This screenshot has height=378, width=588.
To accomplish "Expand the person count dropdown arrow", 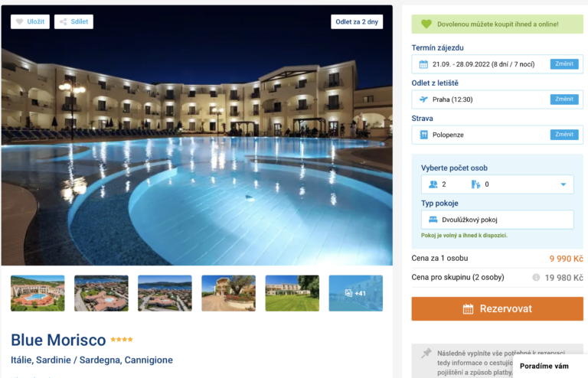I will pos(563,184).
